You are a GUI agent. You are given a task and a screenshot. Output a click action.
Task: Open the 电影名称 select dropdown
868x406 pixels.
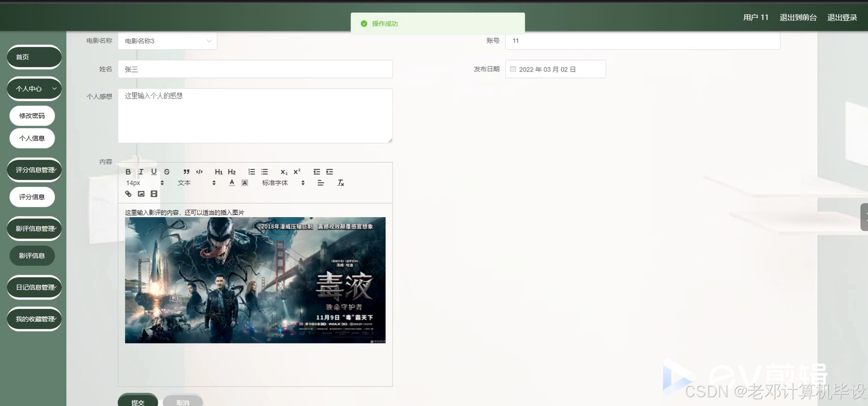pos(167,41)
